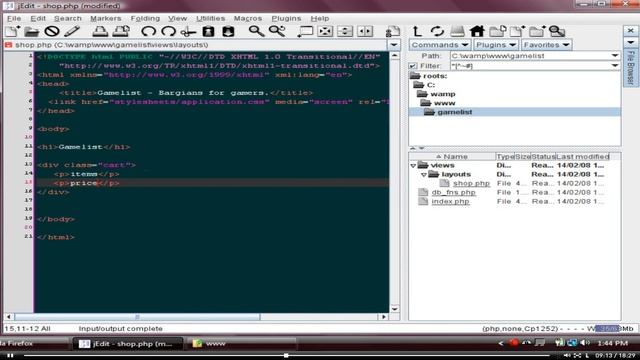Click the video progress bar handle
The image size is (640, 360).
pyautogui.click(x=286, y=356)
